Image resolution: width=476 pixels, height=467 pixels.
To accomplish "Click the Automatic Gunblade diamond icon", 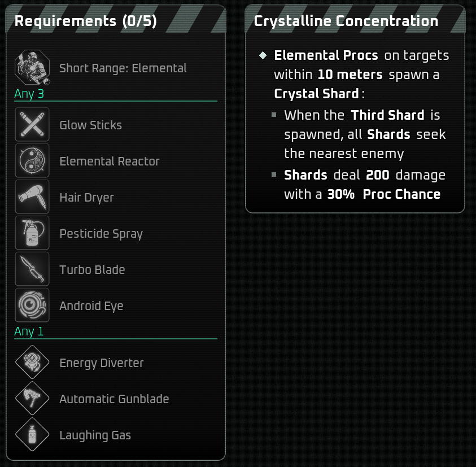I will click(x=32, y=399).
